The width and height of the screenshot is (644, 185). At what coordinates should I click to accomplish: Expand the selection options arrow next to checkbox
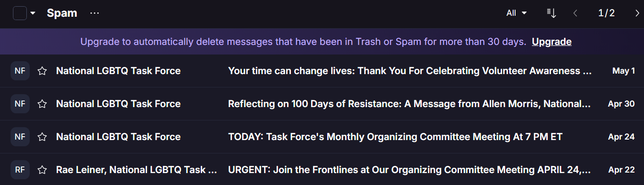coord(33,13)
